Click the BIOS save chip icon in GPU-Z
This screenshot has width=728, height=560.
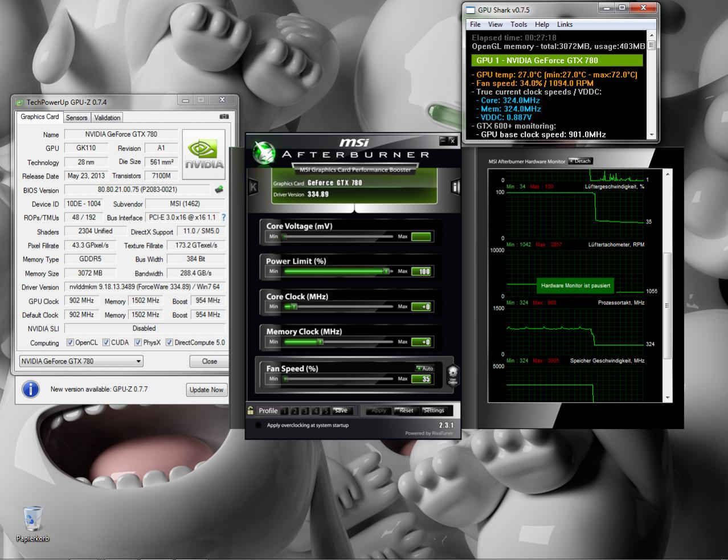pyautogui.click(x=219, y=190)
